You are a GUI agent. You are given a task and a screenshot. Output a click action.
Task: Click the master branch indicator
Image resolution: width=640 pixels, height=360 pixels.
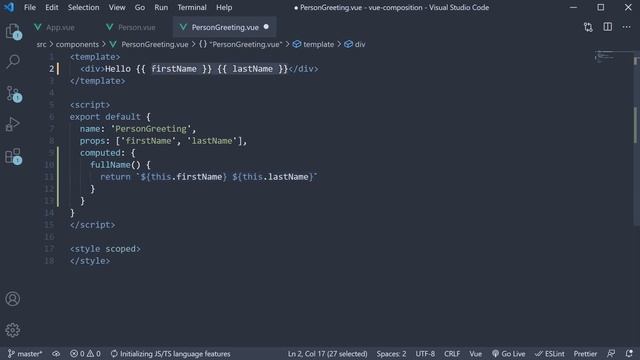tap(25, 354)
